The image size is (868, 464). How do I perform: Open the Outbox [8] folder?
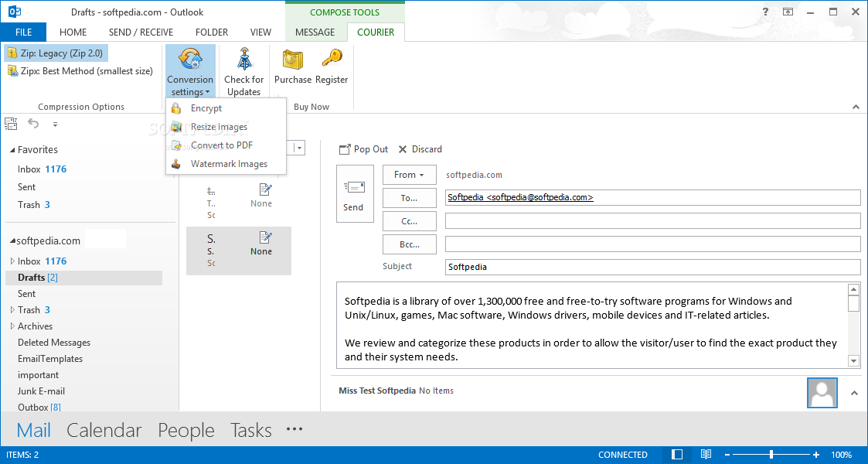click(39, 407)
